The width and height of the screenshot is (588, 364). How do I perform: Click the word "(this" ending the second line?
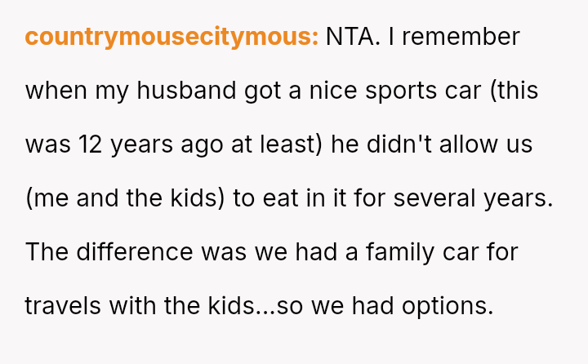tap(513, 91)
